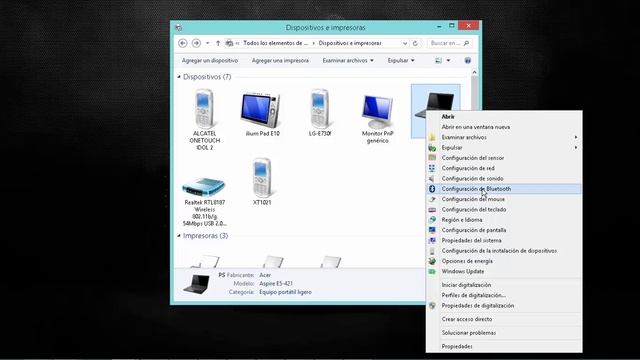Image resolution: width=640 pixels, height=360 pixels.
Task: Select the LG-E730f phone icon
Action: click(320, 109)
